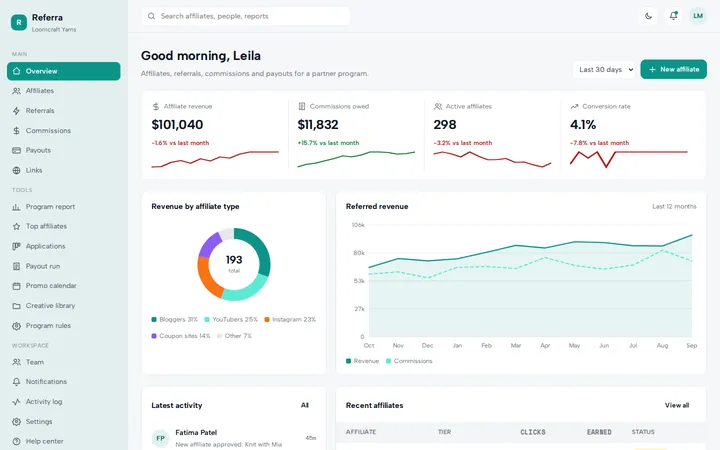Image resolution: width=720 pixels, height=450 pixels.
Task: Click the Bloggers 31% legend swatch
Action: pyautogui.click(x=154, y=320)
